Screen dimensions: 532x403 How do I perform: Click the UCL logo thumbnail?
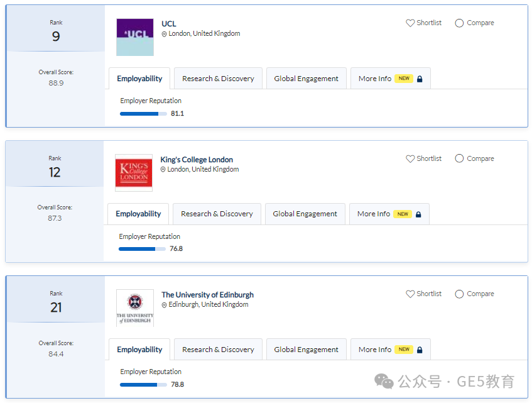(x=135, y=37)
